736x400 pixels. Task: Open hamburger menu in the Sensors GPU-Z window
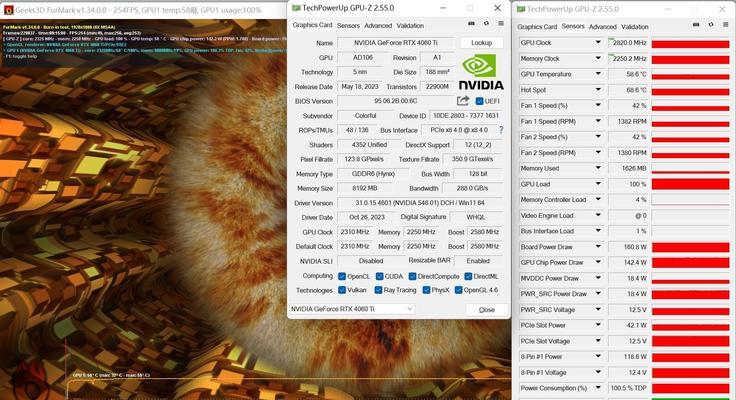tap(726, 25)
